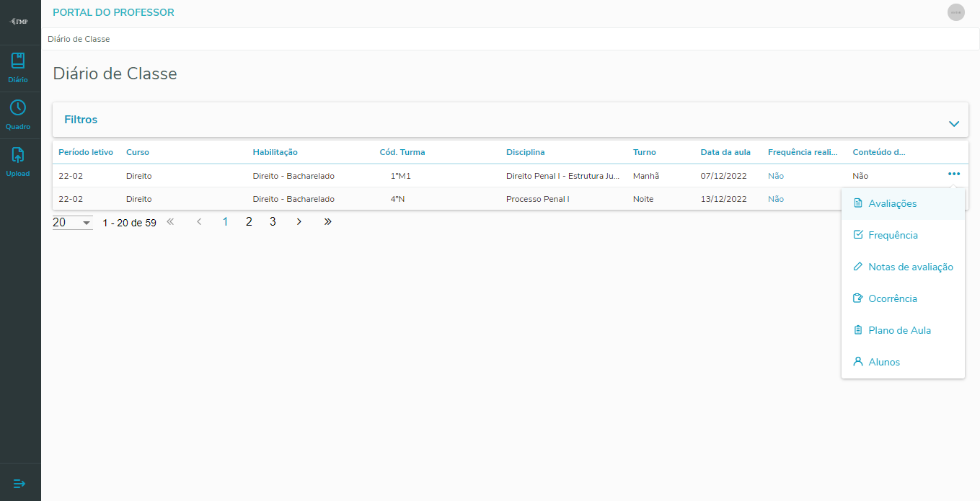Select Frequência from the context menu
Image resolution: width=980 pixels, height=501 pixels.
point(893,236)
